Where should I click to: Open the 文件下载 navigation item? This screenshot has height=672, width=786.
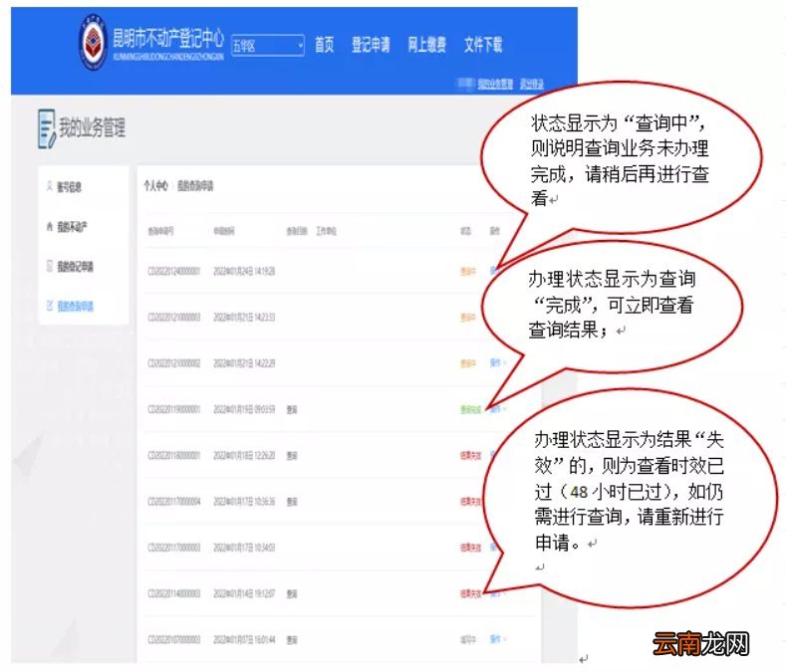pyautogui.click(x=483, y=45)
